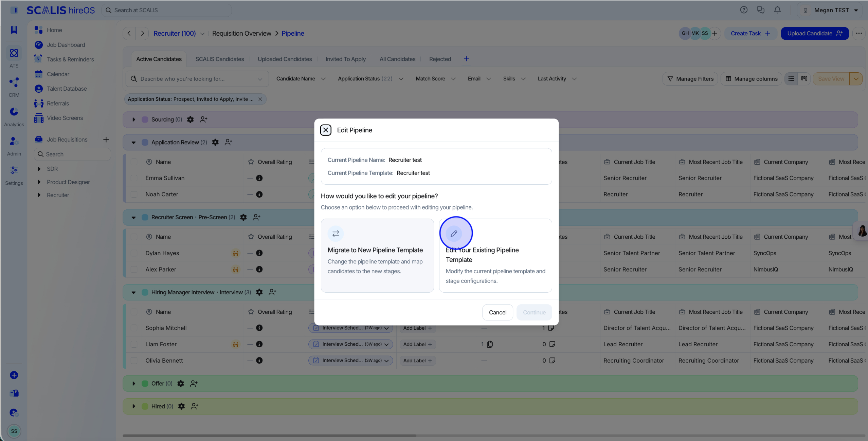Switch to All Candidates tab
Image resolution: width=868 pixels, height=441 pixels.
[397, 59]
